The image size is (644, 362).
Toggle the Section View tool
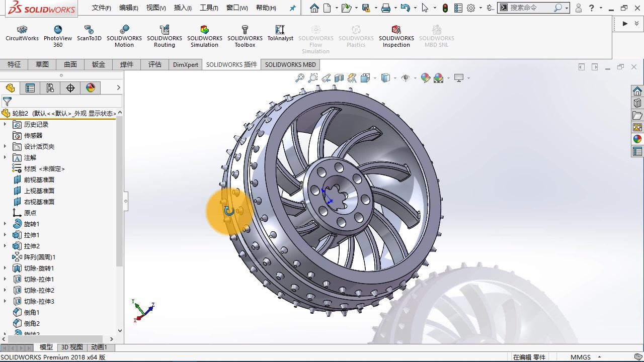pos(339,78)
